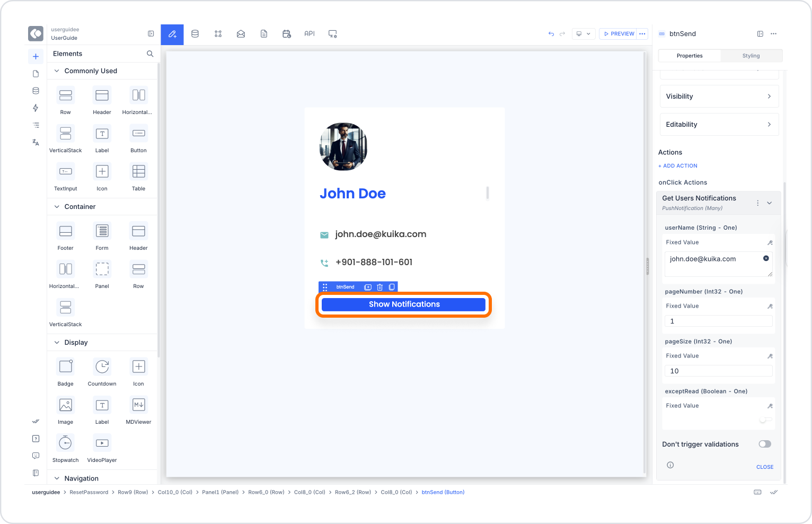
Task: Open the data sources database icon in top toolbar
Action: coord(195,34)
